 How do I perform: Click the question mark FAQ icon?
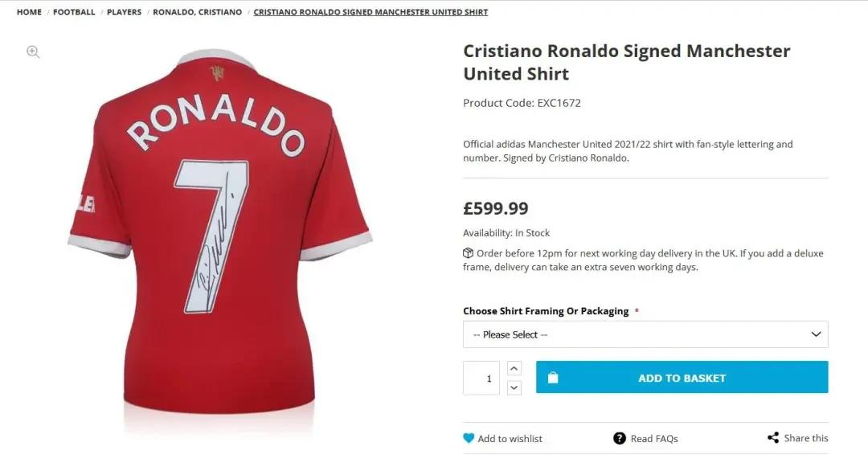620,438
